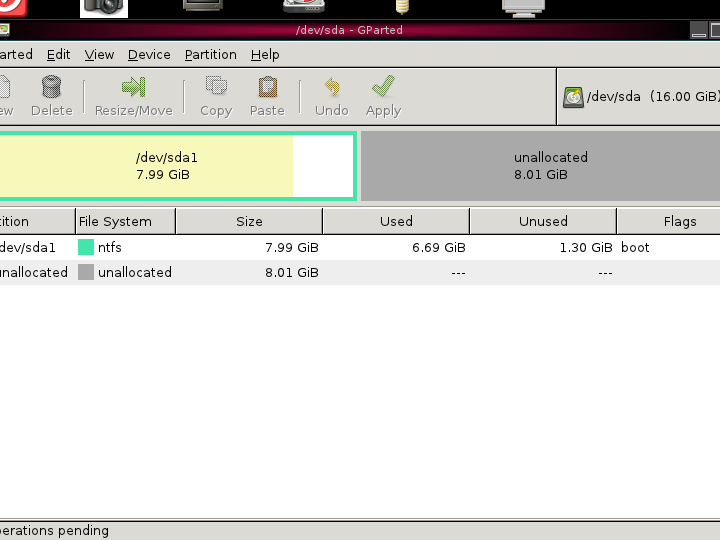Open the camera screenshot desktop icon
Viewport: 720px width, 540px height.
[104, 7]
